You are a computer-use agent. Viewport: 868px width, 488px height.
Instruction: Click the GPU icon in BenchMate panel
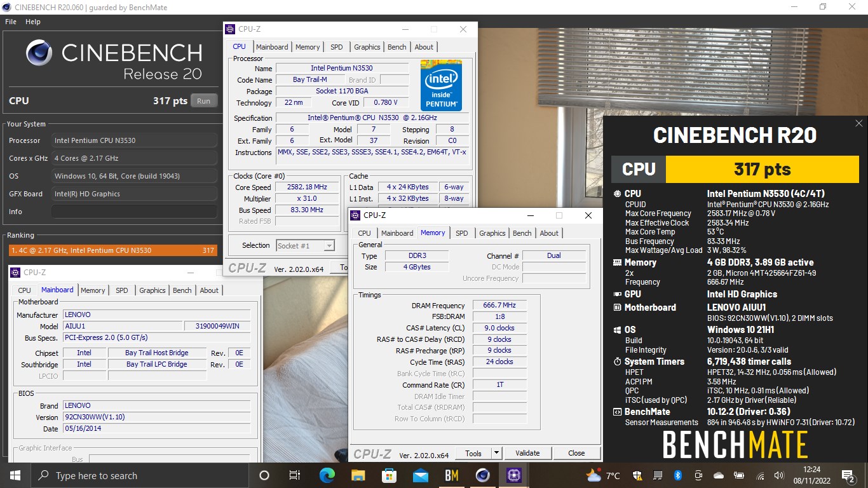618,294
